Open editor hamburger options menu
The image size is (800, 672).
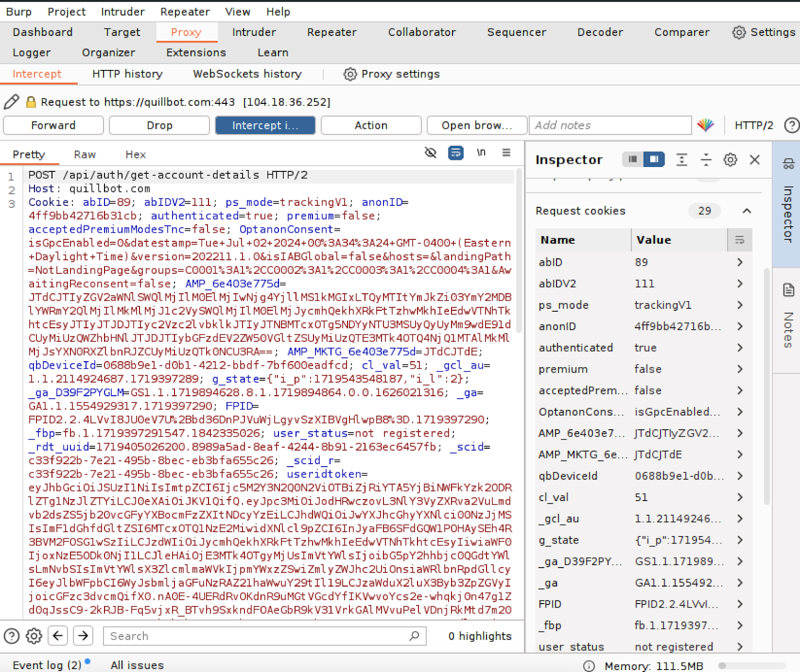pyautogui.click(x=506, y=153)
